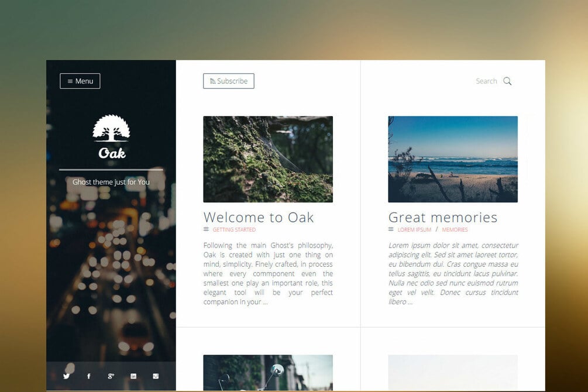The image size is (588, 392).
Task: Select the Google+ social icon
Action: [x=111, y=376]
